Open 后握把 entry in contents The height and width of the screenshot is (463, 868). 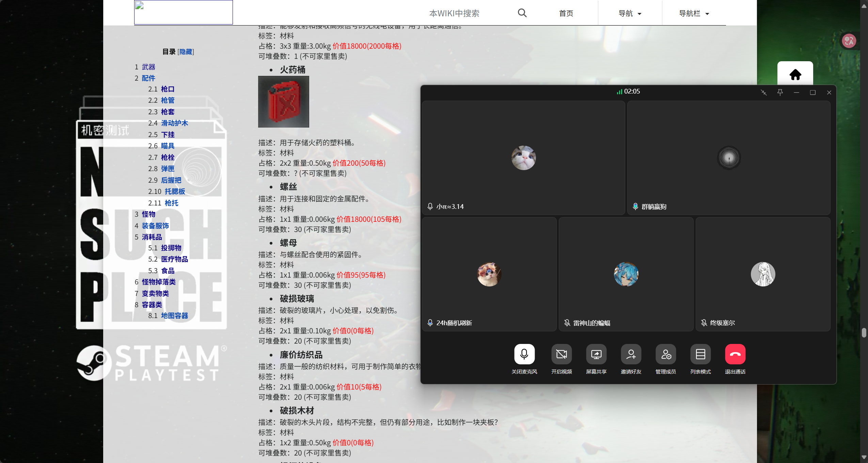[171, 180]
